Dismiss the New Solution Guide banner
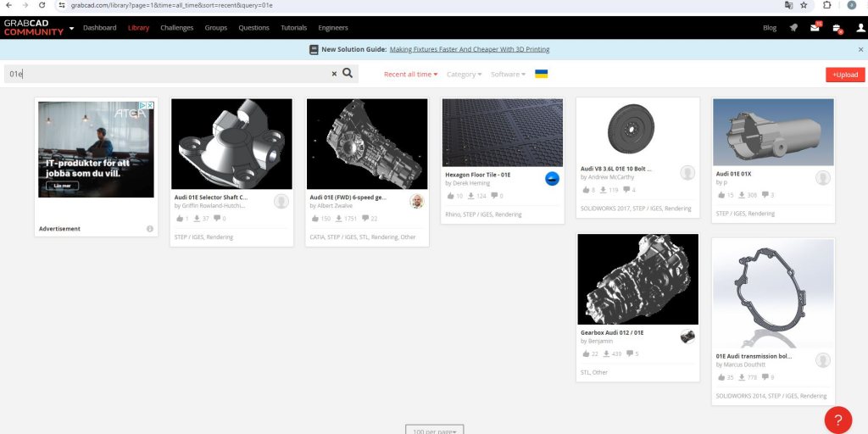This screenshot has width=868, height=434. click(861, 49)
